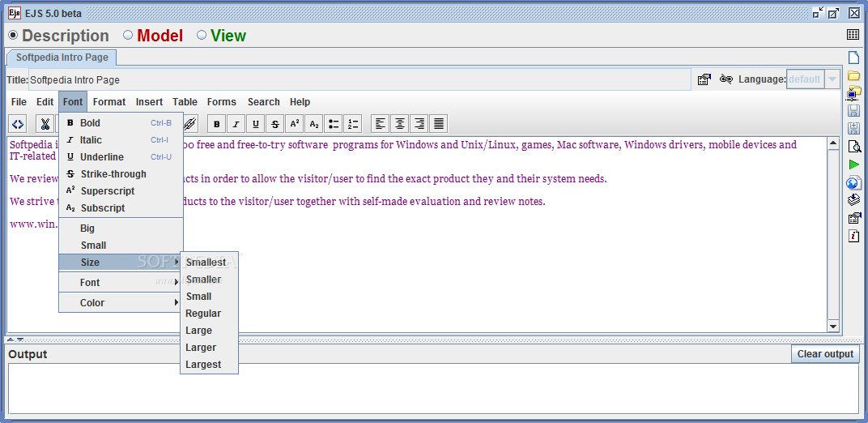Image resolution: width=868 pixels, height=423 pixels.
Task: Choose Subscript from the Font menu
Action: [121, 208]
